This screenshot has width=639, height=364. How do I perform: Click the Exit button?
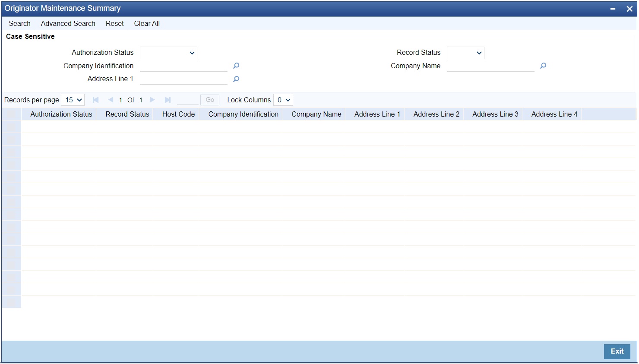pos(617,351)
